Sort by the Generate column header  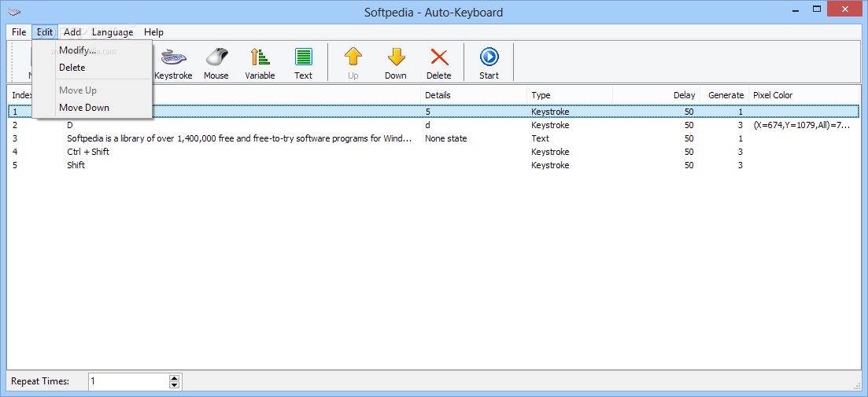coord(725,95)
